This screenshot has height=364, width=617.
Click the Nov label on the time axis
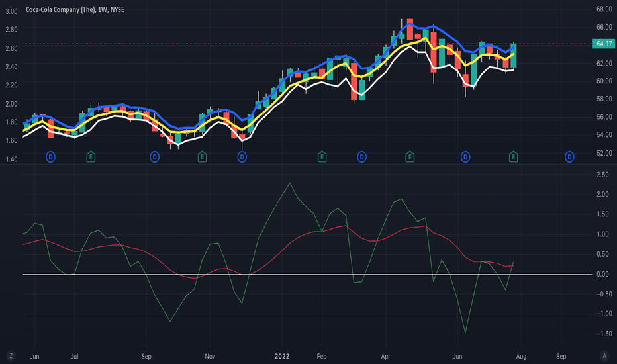pyautogui.click(x=210, y=357)
